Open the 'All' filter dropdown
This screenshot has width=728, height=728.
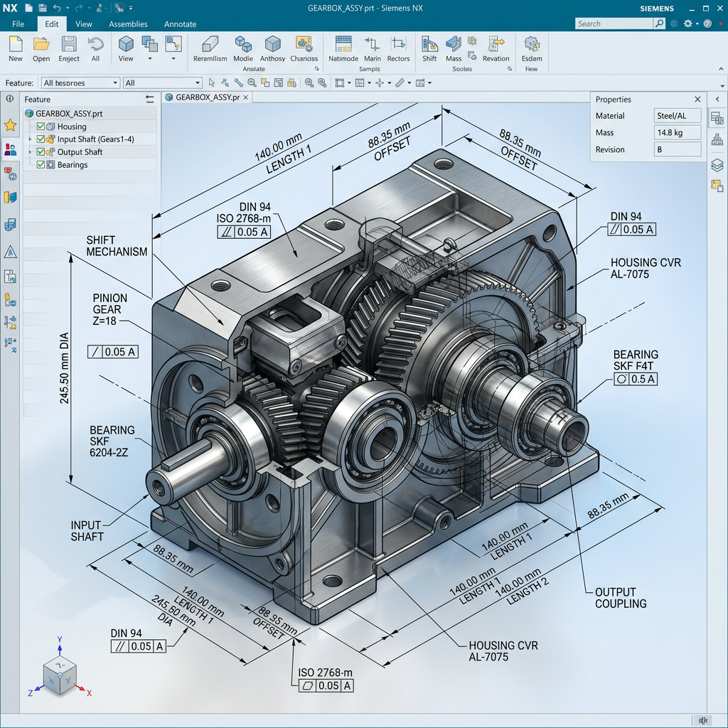(163, 82)
